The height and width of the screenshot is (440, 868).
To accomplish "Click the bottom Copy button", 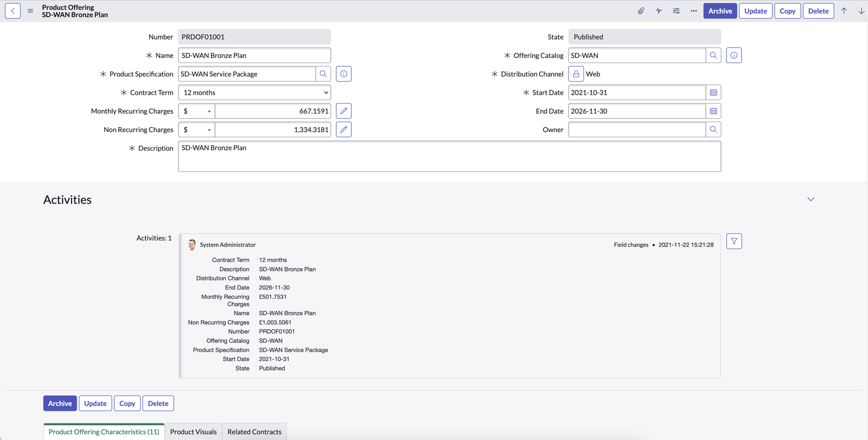I will pyautogui.click(x=127, y=403).
